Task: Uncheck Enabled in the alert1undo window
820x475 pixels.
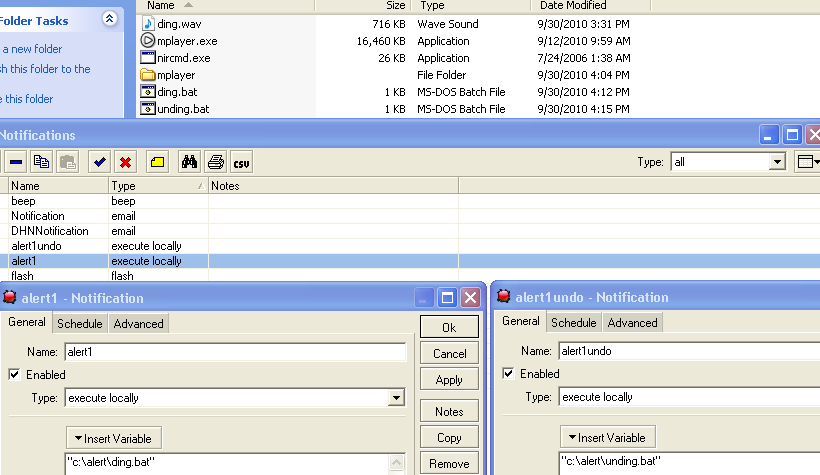Action: [x=508, y=373]
